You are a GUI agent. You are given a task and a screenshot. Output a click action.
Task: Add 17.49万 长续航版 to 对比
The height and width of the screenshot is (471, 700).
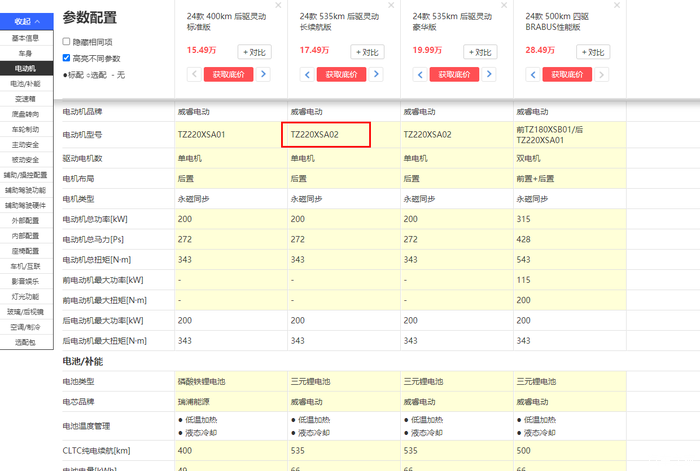367,51
